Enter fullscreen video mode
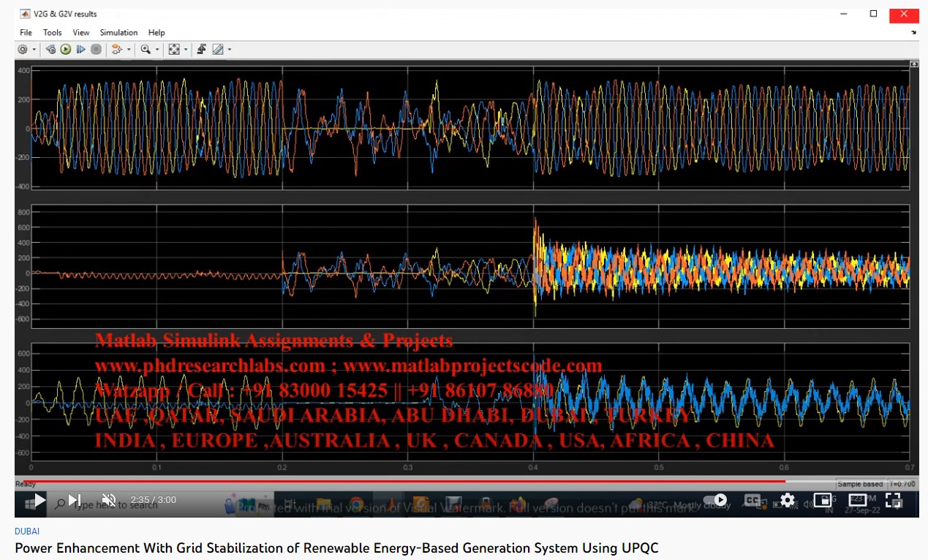Screen dimensions: 928x560 pyautogui.click(x=893, y=500)
